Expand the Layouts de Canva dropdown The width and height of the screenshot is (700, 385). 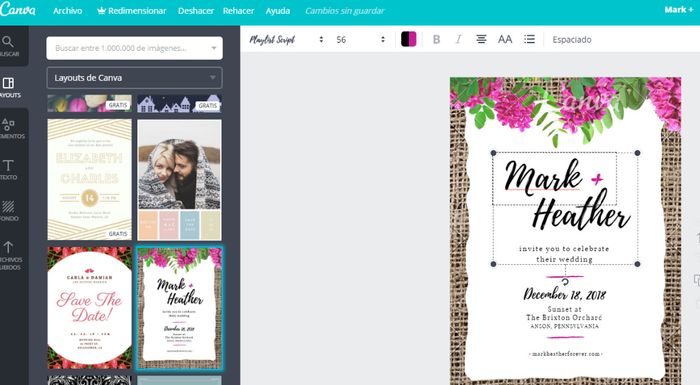click(134, 78)
